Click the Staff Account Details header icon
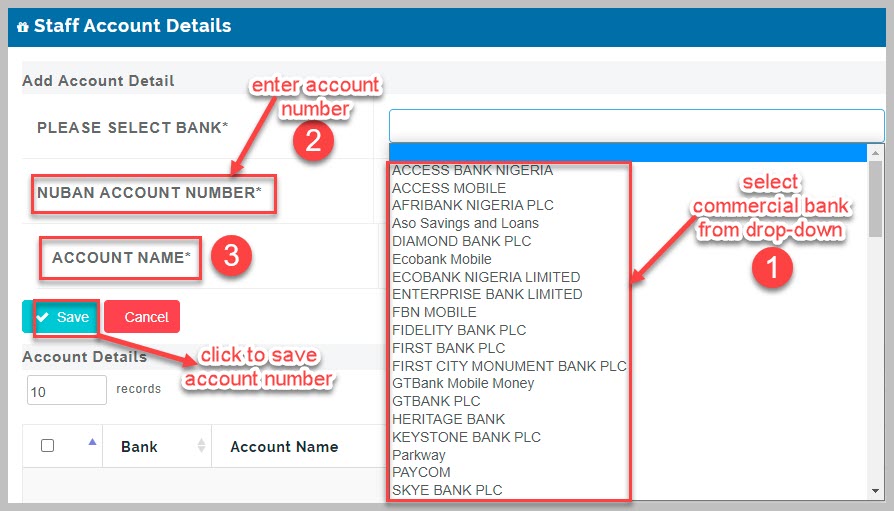This screenshot has height=511, width=894. tap(23, 26)
